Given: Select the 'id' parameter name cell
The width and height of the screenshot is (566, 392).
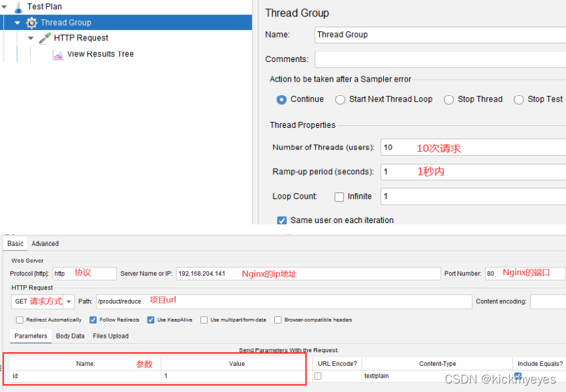Looking at the screenshot, I should tap(86, 376).
